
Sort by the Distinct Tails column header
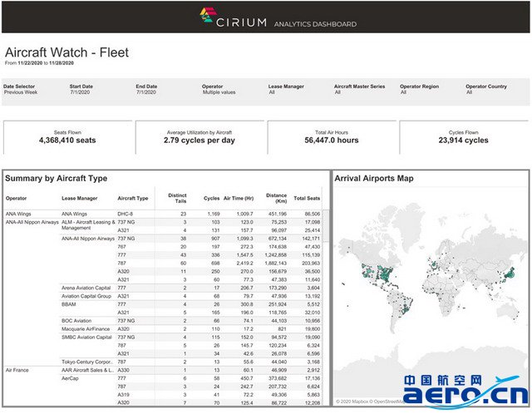coord(177,198)
